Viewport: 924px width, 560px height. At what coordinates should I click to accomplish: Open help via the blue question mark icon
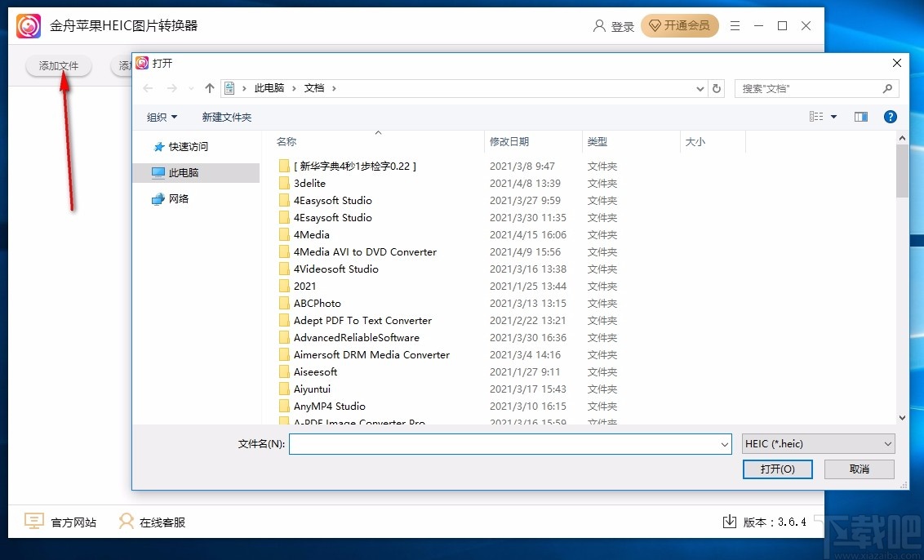[890, 117]
